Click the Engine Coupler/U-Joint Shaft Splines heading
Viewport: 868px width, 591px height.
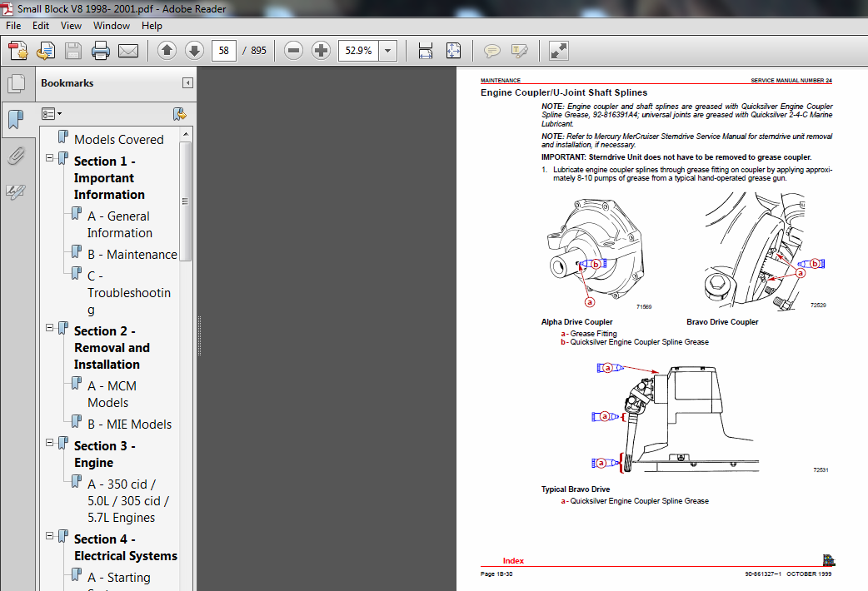tap(564, 92)
